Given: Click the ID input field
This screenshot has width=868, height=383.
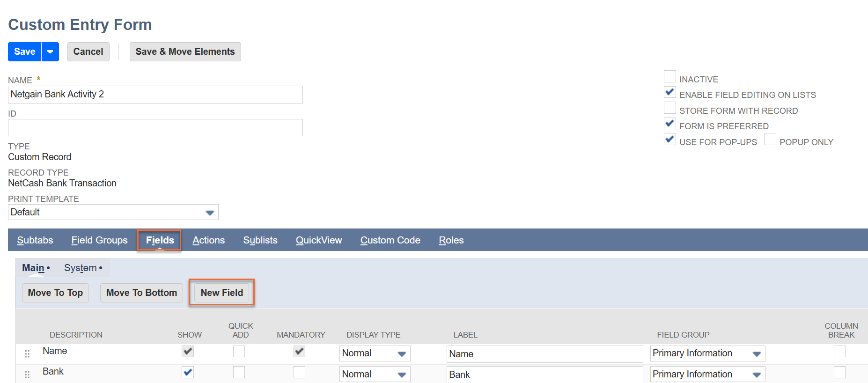Looking at the screenshot, I should click(x=155, y=128).
